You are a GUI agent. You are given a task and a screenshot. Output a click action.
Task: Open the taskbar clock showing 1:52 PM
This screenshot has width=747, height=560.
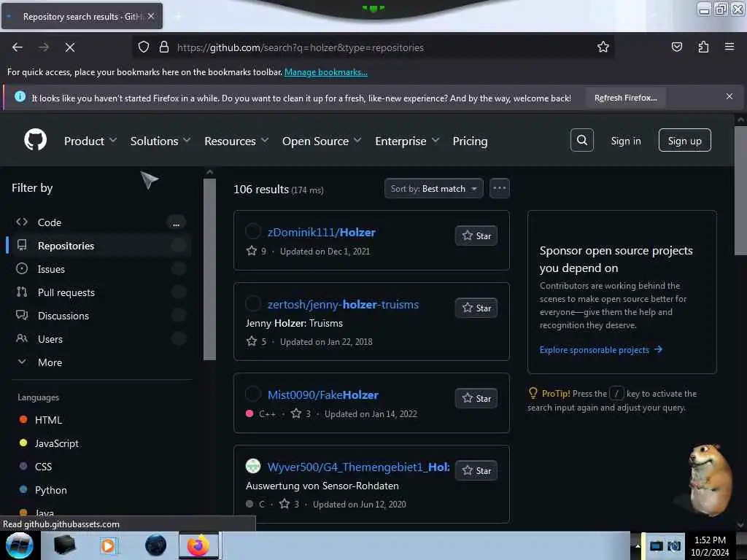point(710,546)
